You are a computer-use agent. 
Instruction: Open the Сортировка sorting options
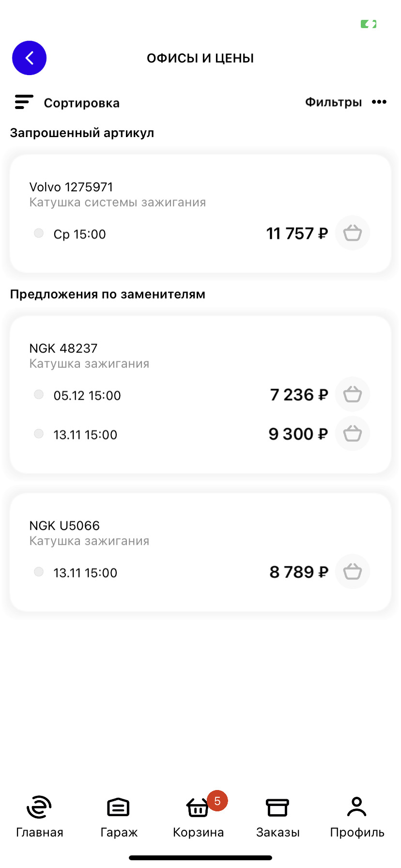(82, 103)
